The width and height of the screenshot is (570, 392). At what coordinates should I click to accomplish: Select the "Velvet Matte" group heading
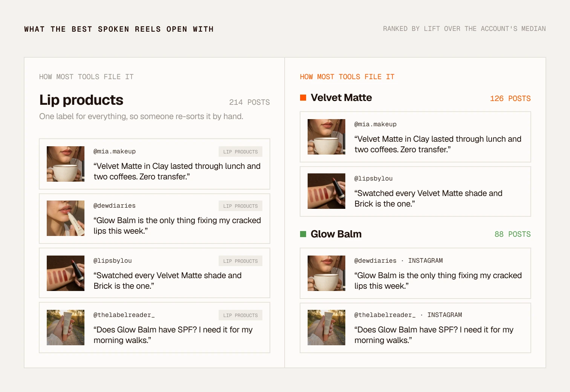tap(341, 98)
